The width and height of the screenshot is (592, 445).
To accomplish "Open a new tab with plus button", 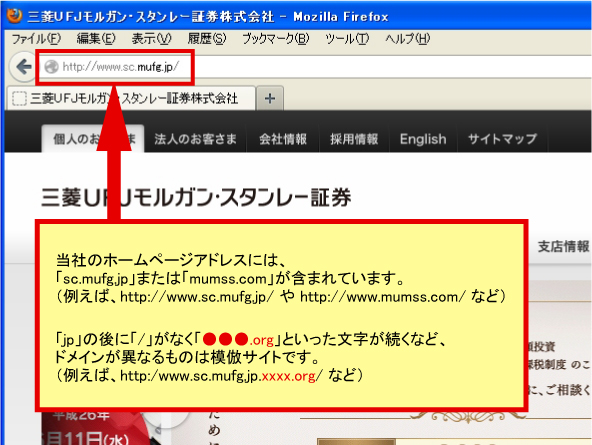I will pos(270,99).
